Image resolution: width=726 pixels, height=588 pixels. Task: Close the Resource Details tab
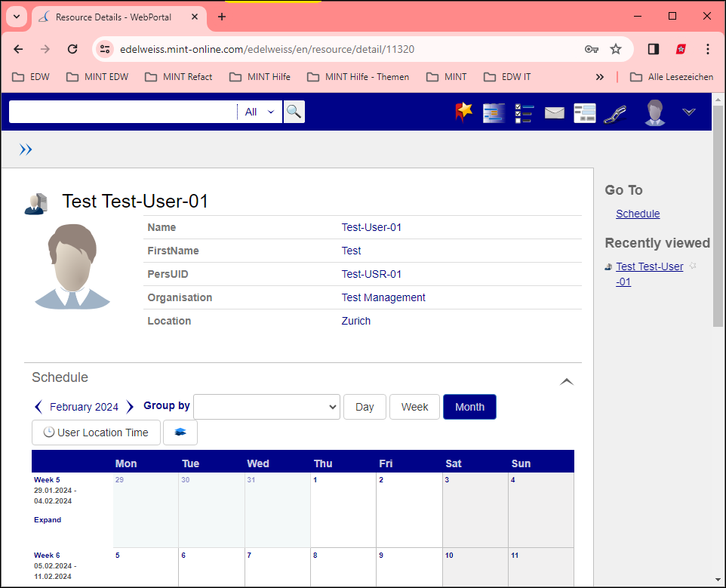tap(195, 17)
